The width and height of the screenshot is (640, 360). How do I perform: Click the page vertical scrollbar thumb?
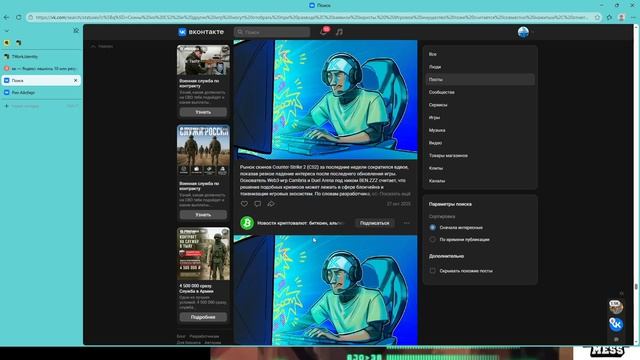click(x=636, y=287)
